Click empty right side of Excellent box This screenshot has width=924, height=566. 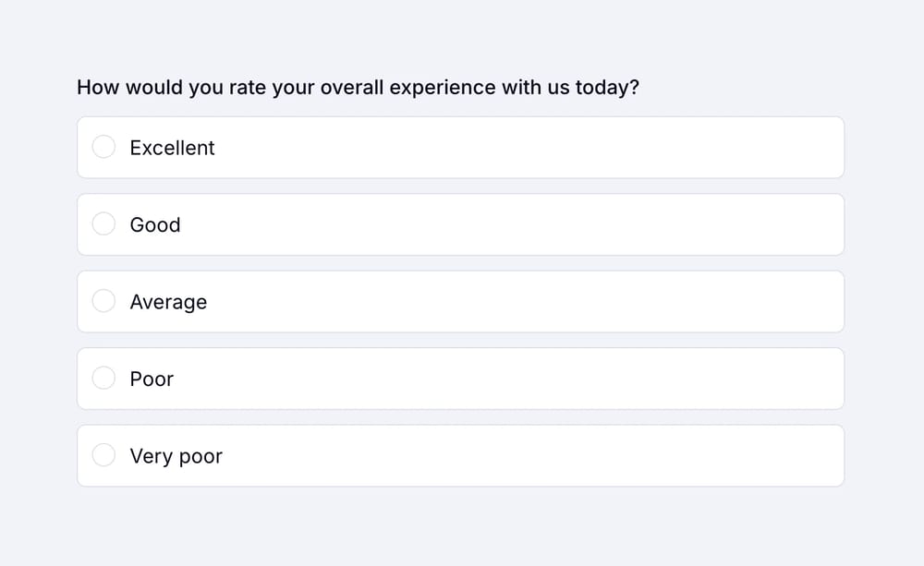tap(739, 148)
